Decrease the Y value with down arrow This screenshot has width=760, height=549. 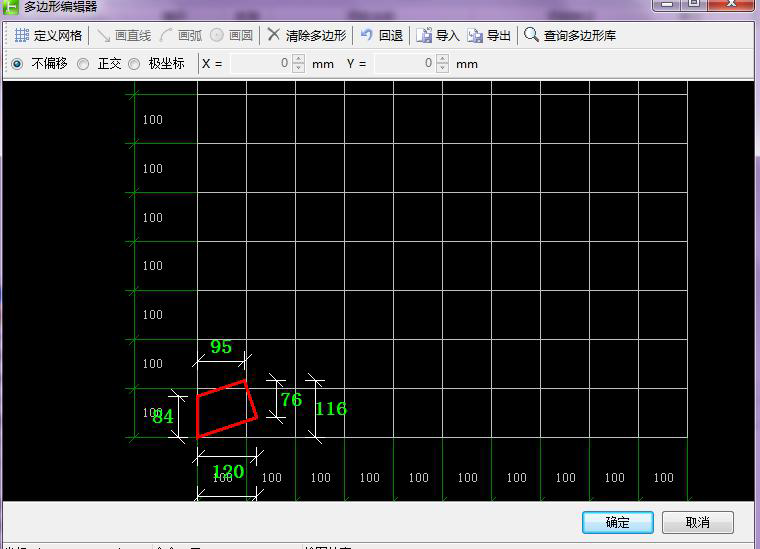coord(443,68)
